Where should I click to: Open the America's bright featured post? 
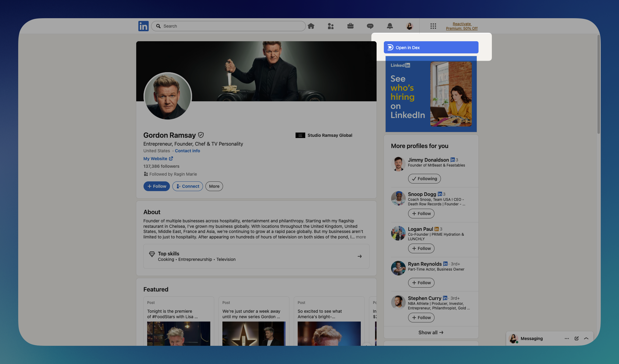[x=329, y=322]
